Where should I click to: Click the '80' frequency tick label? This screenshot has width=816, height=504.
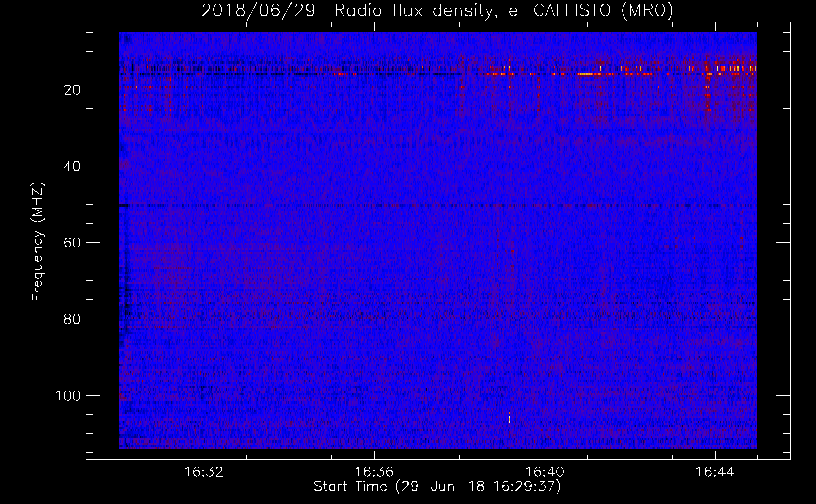pos(73,319)
